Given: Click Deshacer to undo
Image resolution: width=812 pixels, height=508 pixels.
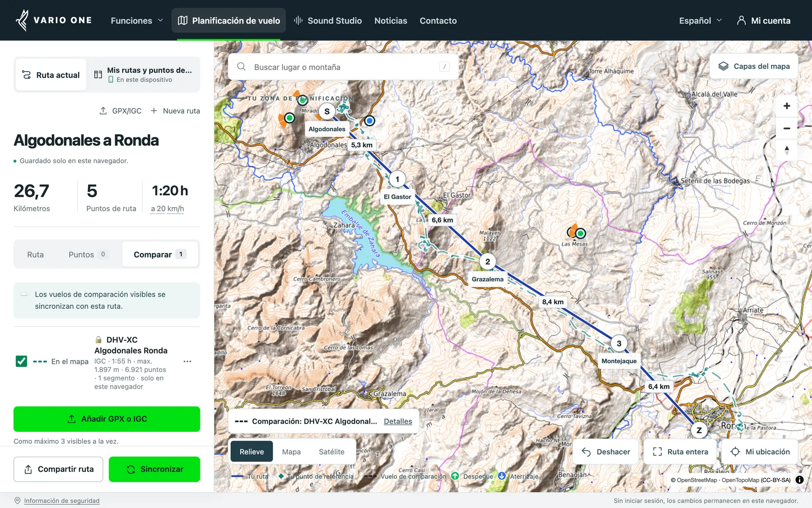Looking at the screenshot, I should click(x=606, y=452).
